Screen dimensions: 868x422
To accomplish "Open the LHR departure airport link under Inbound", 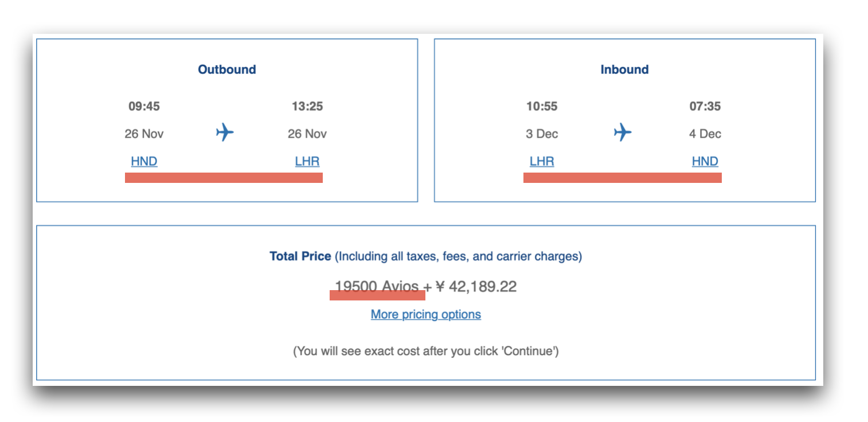I will pos(542,162).
